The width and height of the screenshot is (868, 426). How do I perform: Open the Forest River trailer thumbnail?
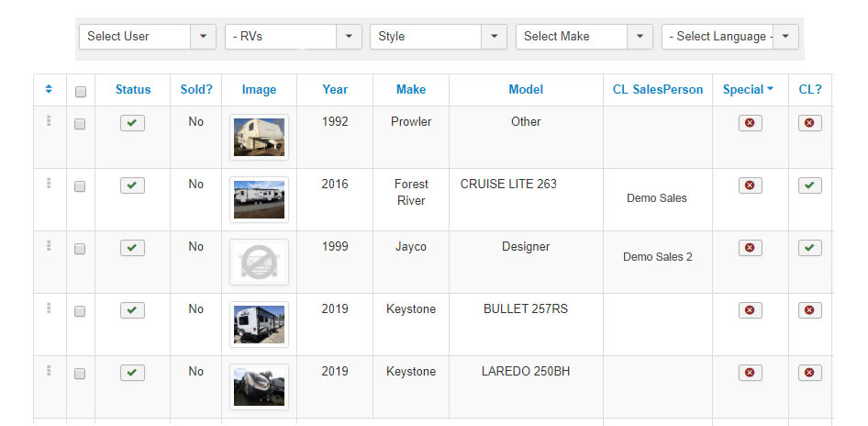[259, 199]
